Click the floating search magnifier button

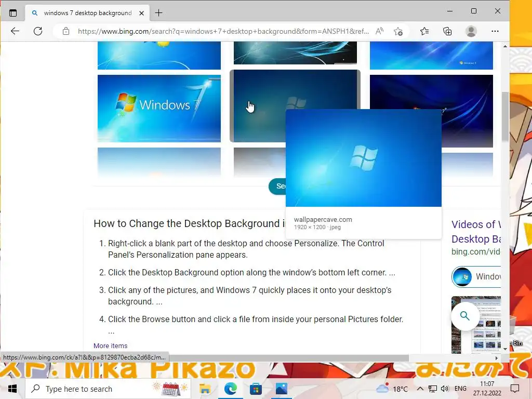[x=465, y=316]
